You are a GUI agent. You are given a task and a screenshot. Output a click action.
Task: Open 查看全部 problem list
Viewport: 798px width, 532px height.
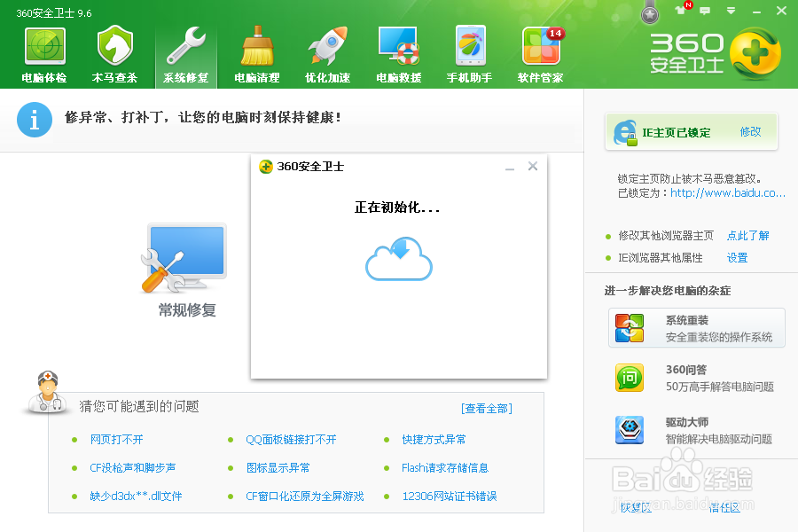coord(487,408)
